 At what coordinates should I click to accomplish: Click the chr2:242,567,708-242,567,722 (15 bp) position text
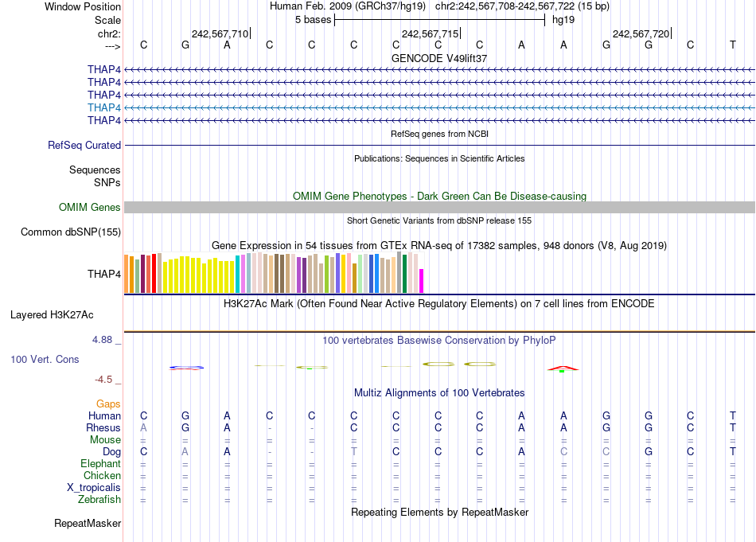(x=522, y=6)
